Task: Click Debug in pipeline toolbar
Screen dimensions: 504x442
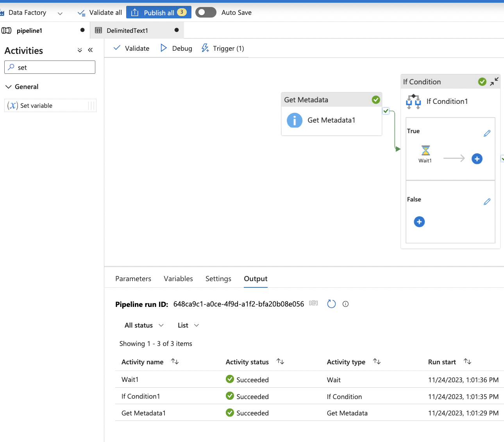Action: [176, 48]
